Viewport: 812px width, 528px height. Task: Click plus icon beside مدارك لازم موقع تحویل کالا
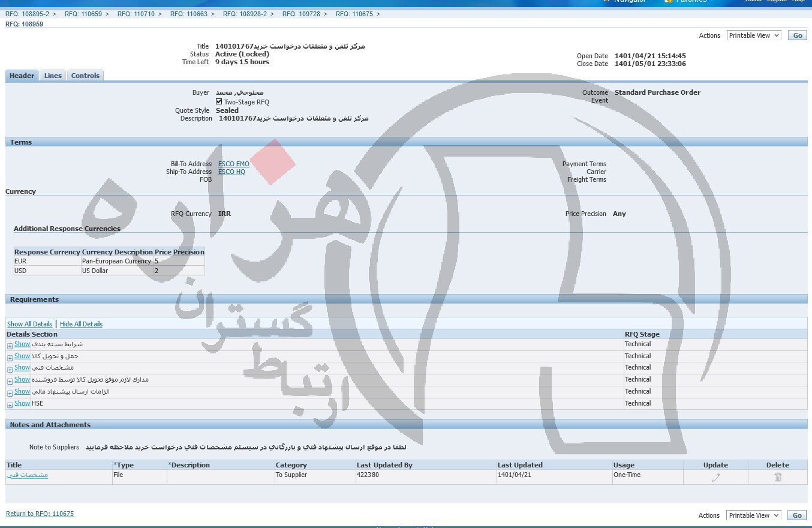click(x=10, y=381)
